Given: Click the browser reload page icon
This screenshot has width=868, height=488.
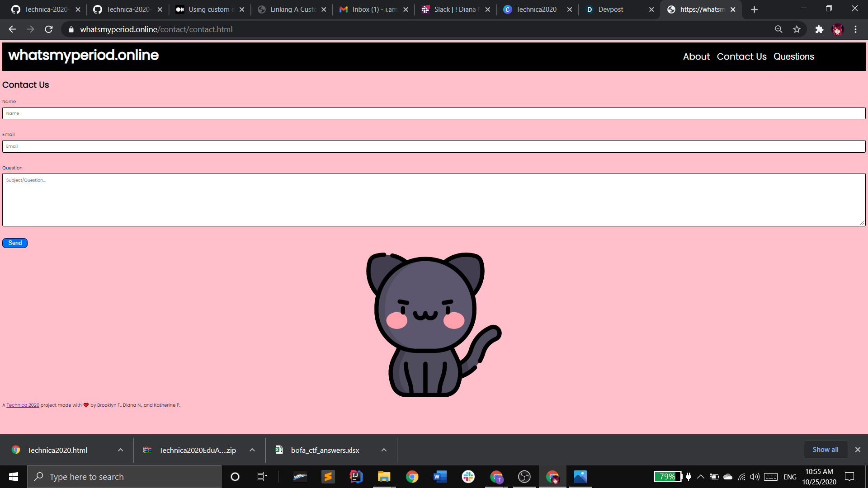Looking at the screenshot, I should coord(49,29).
